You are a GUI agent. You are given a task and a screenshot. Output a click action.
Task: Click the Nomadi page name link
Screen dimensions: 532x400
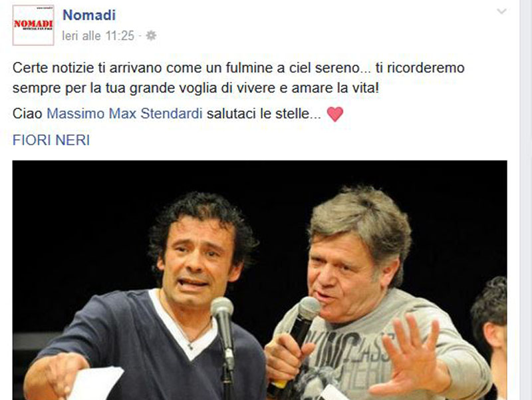click(x=89, y=15)
